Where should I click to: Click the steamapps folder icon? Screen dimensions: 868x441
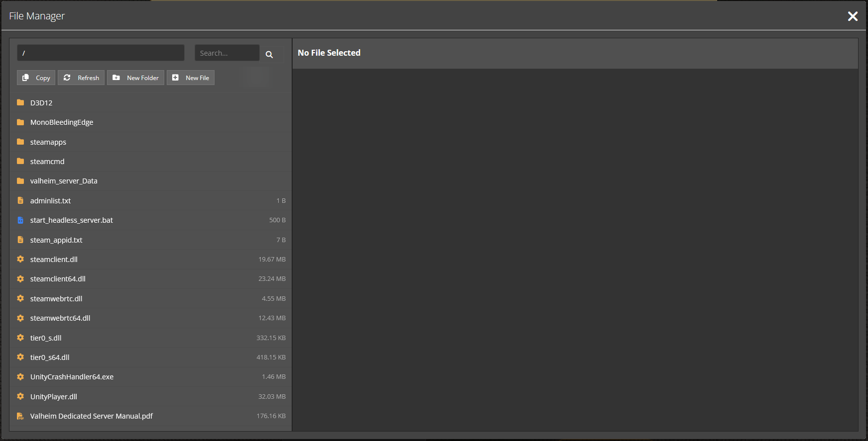(20, 142)
